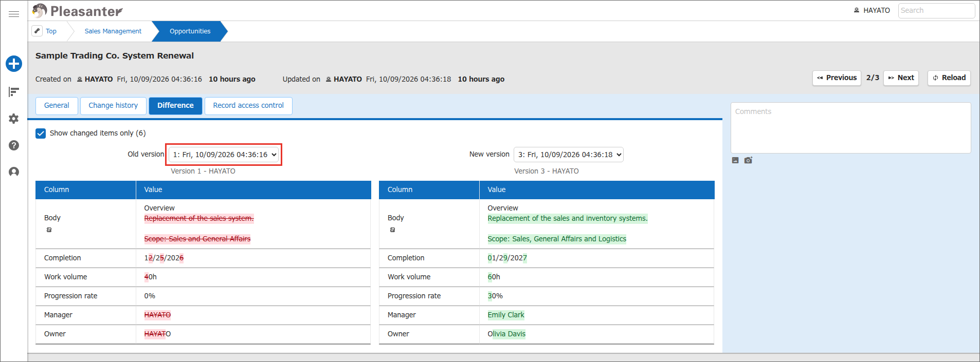Click the new Manager value Emily Clark
Image resolution: width=980 pixels, height=362 pixels.
(506, 315)
